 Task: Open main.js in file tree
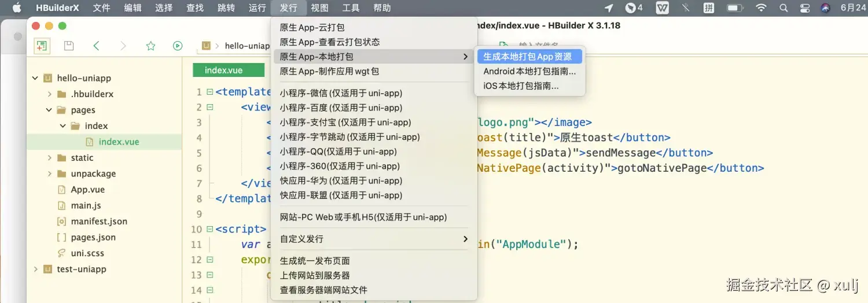point(86,205)
